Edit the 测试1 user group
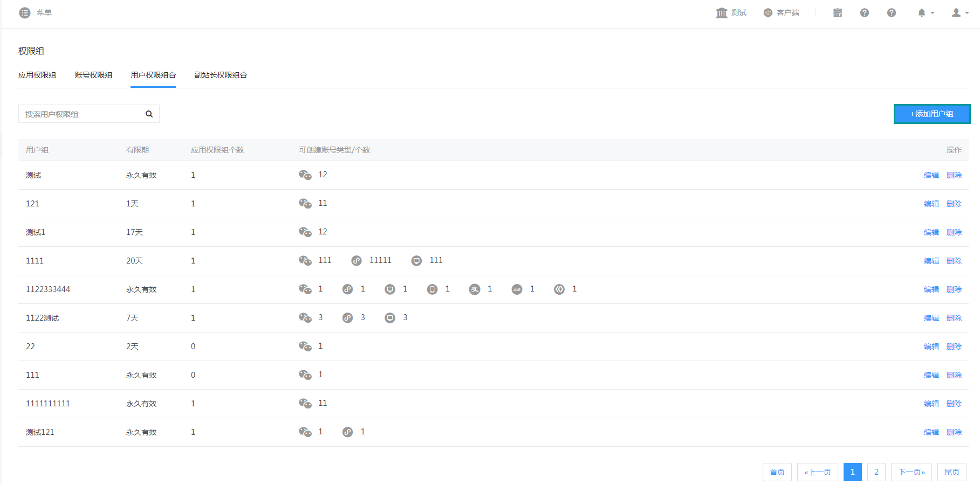The width and height of the screenshot is (980, 485). tap(931, 232)
